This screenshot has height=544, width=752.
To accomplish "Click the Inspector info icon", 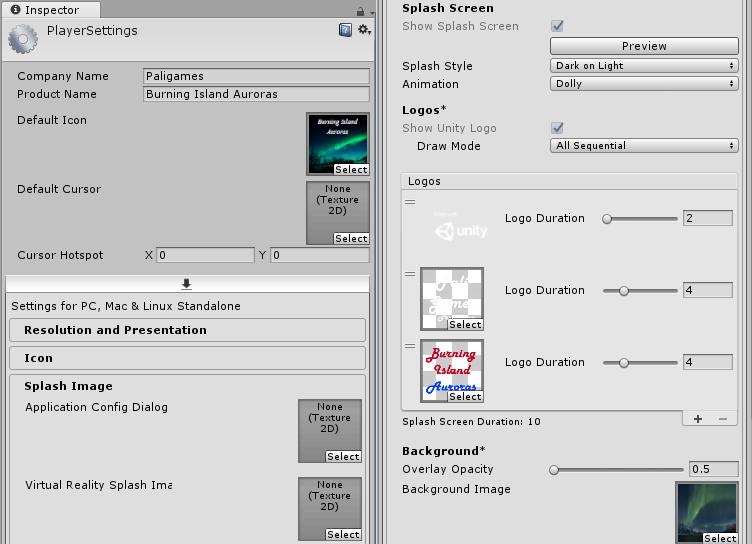I will click(15, 10).
